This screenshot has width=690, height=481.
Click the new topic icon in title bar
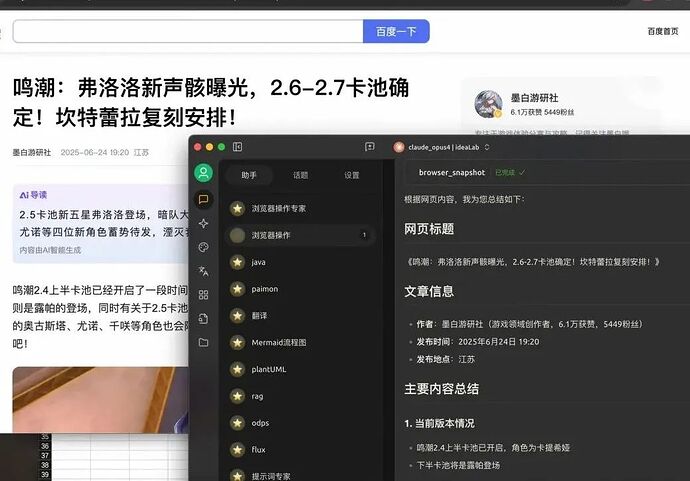tap(370, 147)
